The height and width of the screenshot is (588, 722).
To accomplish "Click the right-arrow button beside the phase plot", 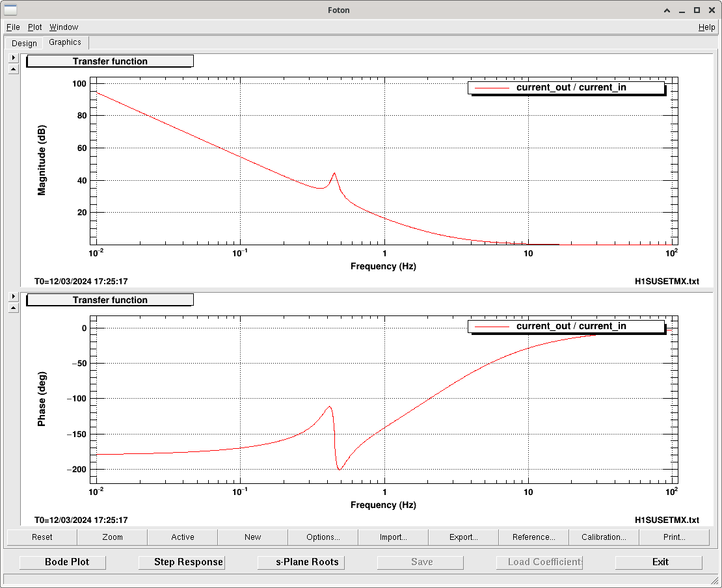I will [14, 297].
